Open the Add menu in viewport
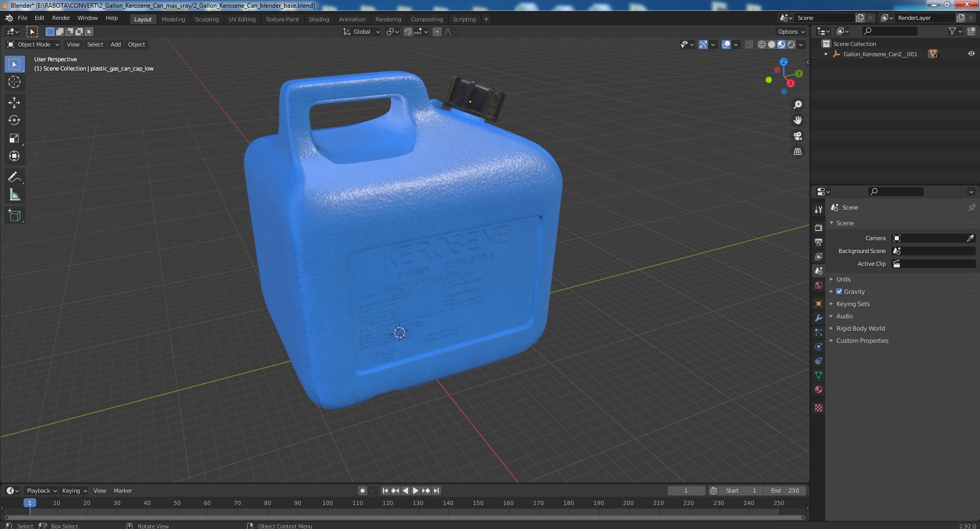Screen dimensions: 980x529 (x=116, y=44)
